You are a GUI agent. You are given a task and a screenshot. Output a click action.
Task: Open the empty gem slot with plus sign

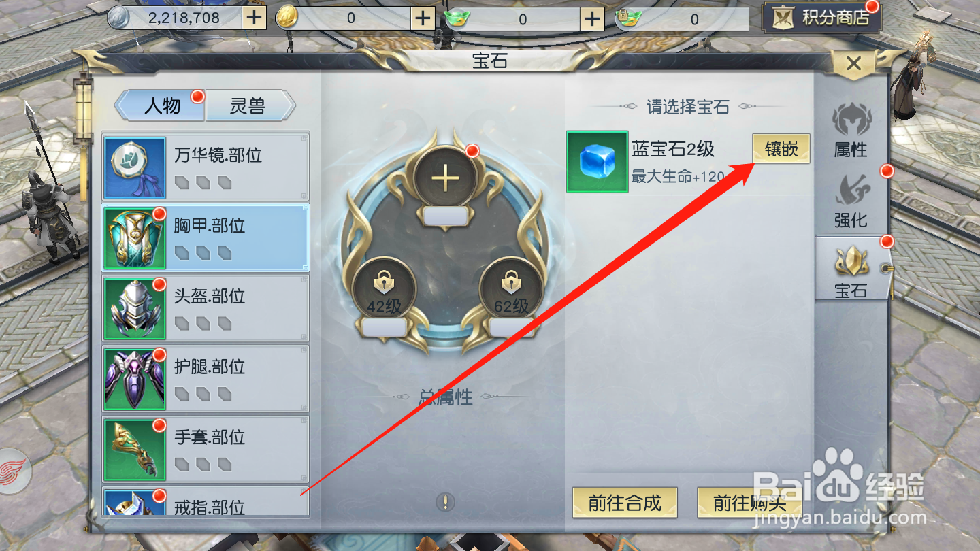tap(445, 178)
